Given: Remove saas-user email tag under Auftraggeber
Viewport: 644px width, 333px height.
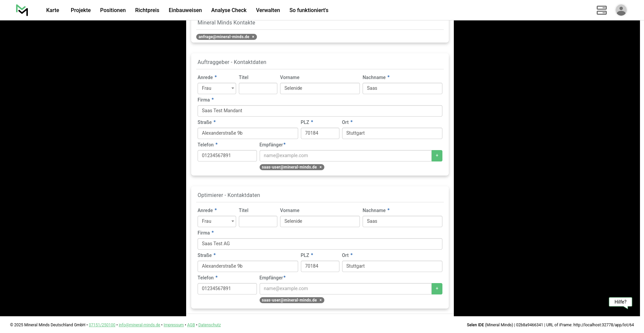Looking at the screenshot, I should (321, 167).
